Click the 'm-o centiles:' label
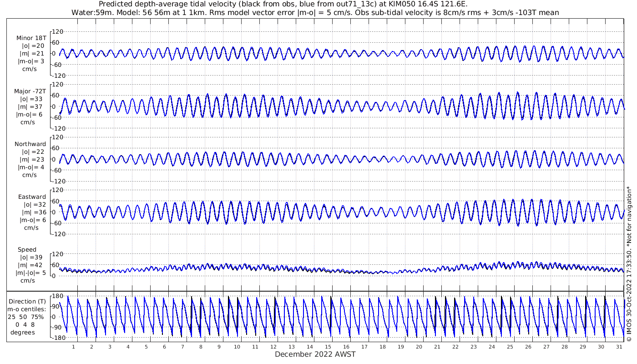 click(27, 309)
